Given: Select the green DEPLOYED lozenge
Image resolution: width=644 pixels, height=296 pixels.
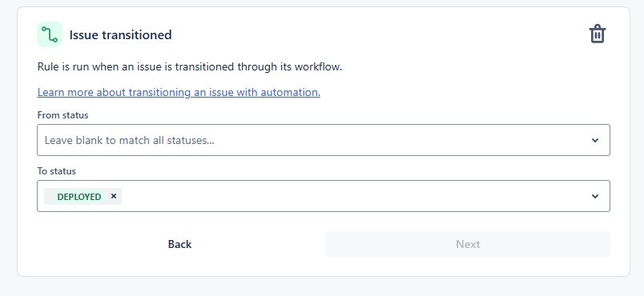Looking at the screenshot, I should [78, 197].
